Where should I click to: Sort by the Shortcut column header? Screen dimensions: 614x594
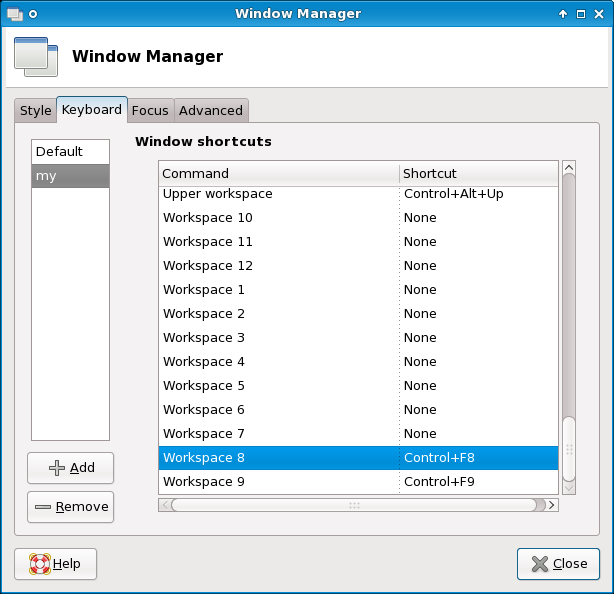point(479,173)
